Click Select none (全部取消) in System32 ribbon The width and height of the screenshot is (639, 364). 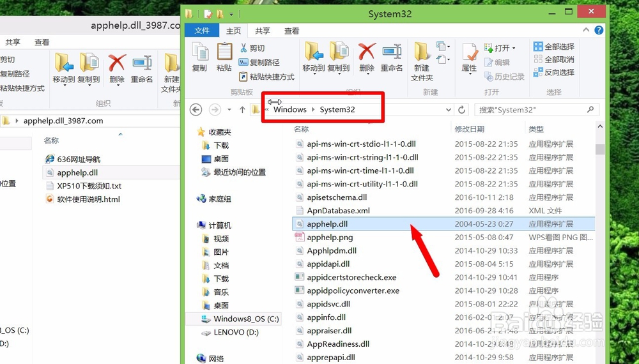click(x=554, y=59)
